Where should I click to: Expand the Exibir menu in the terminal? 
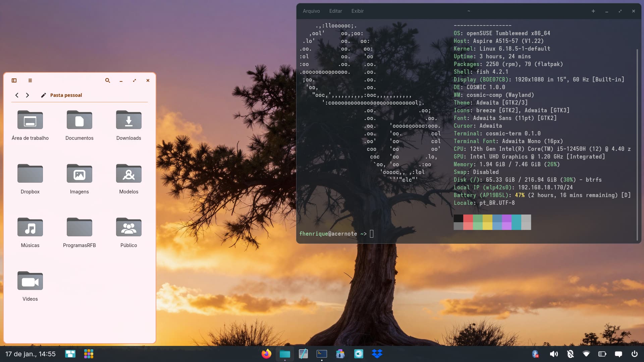357,11
